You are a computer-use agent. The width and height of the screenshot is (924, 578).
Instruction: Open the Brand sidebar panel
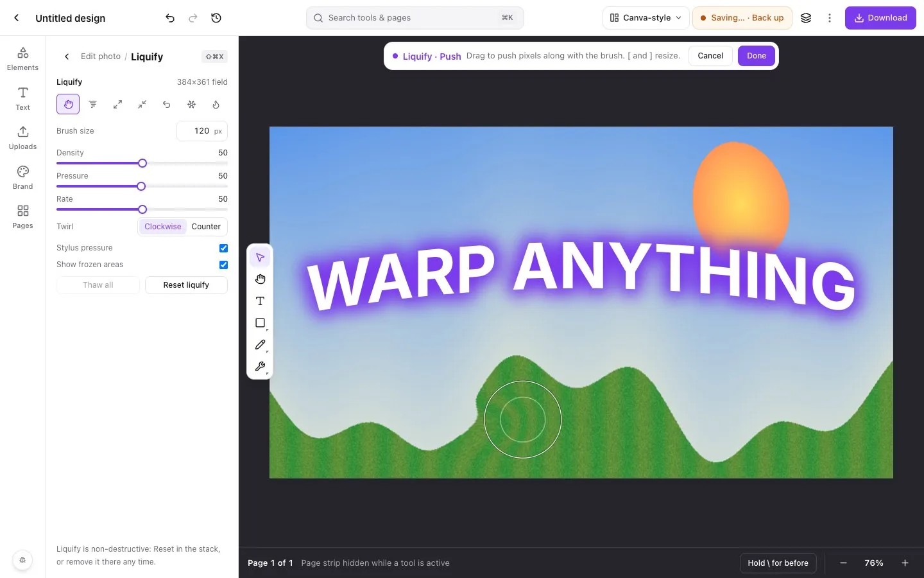click(x=22, y=177)
